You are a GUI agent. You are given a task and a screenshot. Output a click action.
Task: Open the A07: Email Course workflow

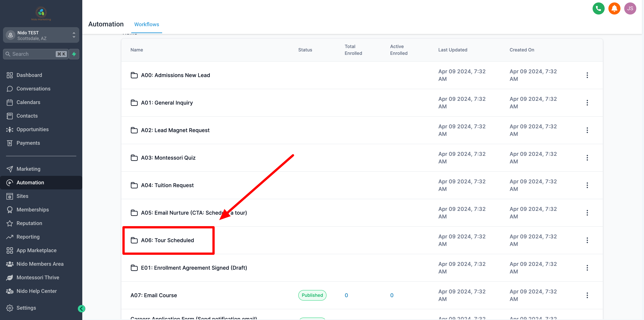[x=153, y=295]
